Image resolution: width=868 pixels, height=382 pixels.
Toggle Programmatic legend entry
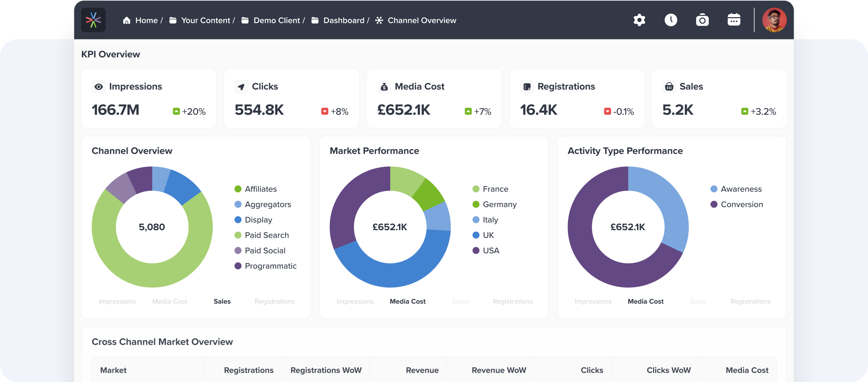(265, 266)
